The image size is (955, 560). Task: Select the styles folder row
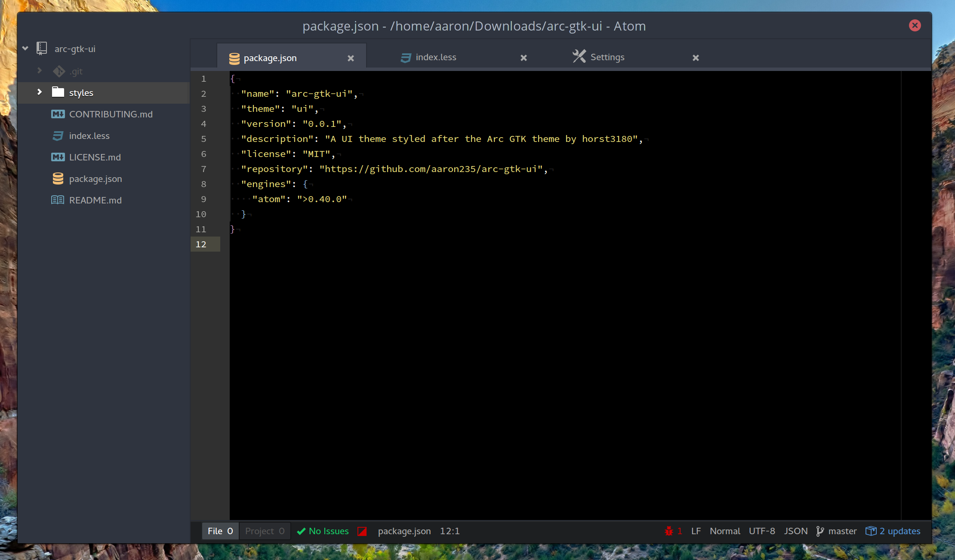(x=104, y=92)
